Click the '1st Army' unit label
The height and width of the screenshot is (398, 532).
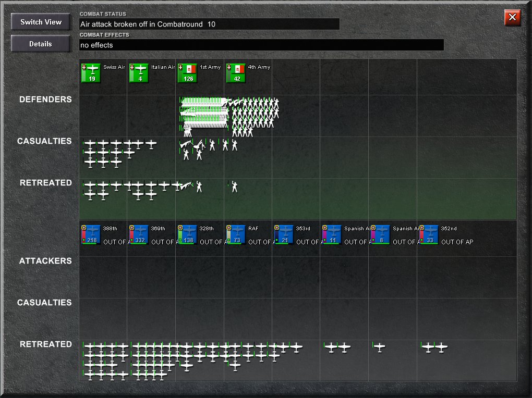point(210,67)
